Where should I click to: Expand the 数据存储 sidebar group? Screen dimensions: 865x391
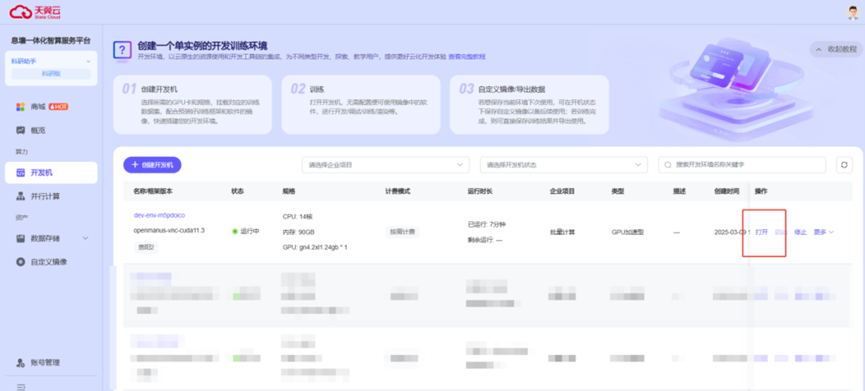52,238
